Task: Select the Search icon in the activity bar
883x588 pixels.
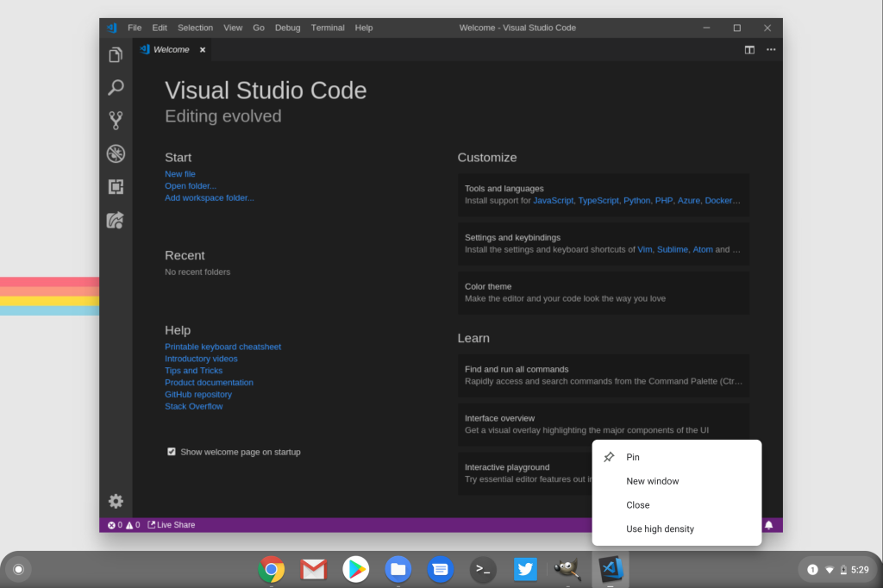Action: (x=116, y=86)
